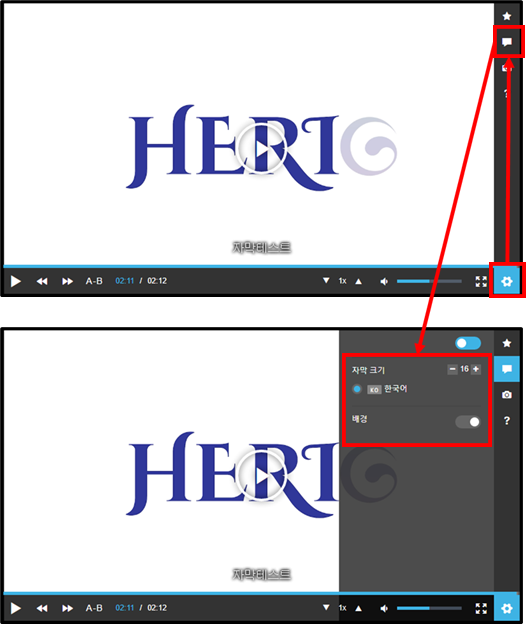Decrease playback speed with down triangle in upper player
Image resolution: width=526 pixels, height=624 pixels.
click(x=326, y=281)
